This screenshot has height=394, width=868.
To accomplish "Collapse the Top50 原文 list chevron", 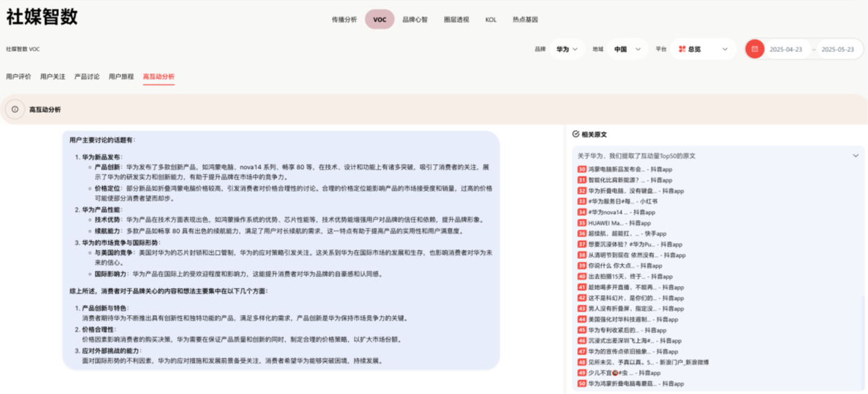I will point(856,156).
